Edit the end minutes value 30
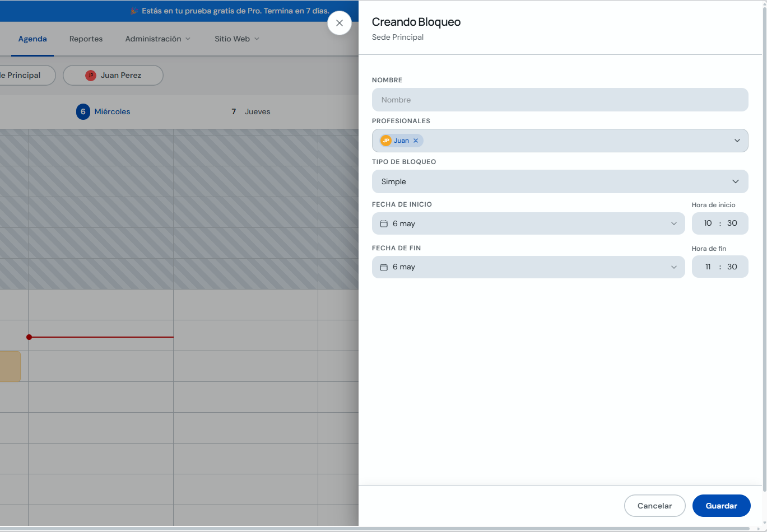The image size is (767, 532). pos(732,267)
